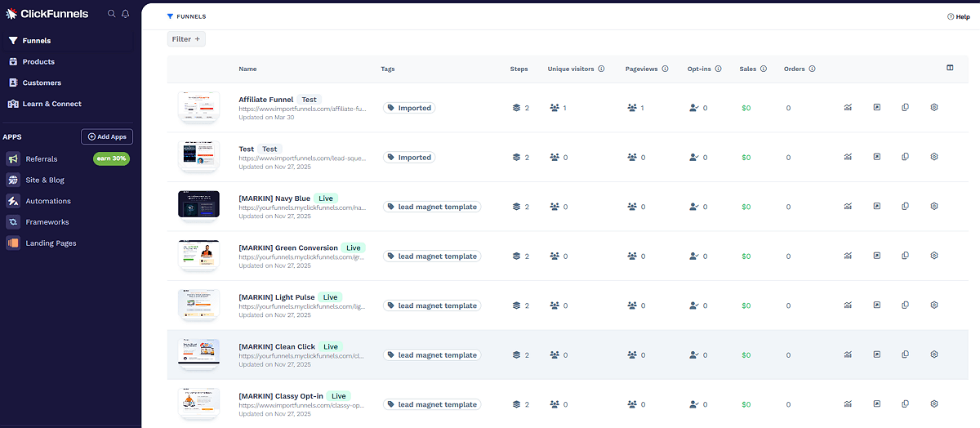The image size is (980, 428).
Task: Click the Add Apps button
Action: click(x=107, y=136)
